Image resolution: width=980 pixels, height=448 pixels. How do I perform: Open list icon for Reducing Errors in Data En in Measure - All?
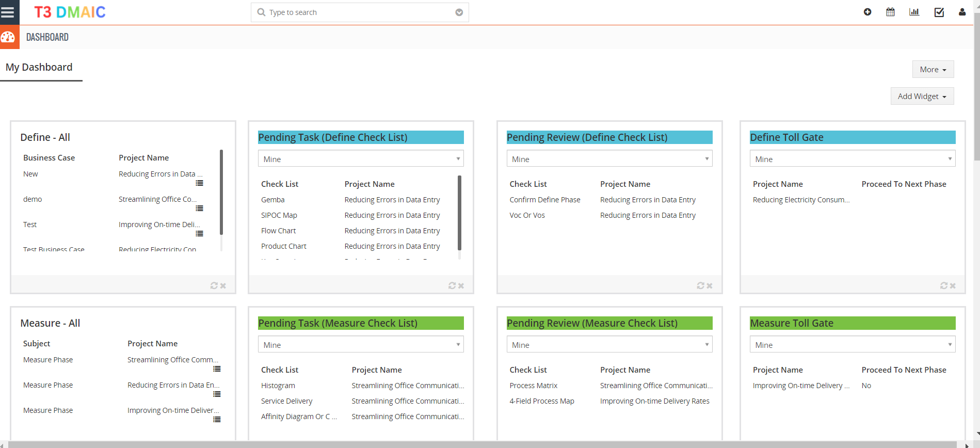coord(217,394)
